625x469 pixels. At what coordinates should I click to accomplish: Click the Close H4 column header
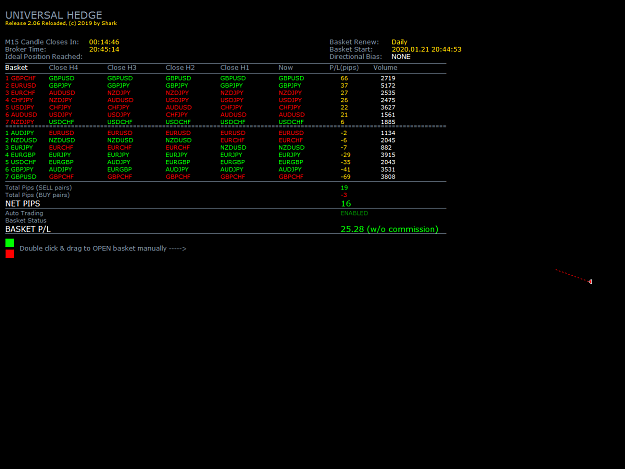click(63, 68)
